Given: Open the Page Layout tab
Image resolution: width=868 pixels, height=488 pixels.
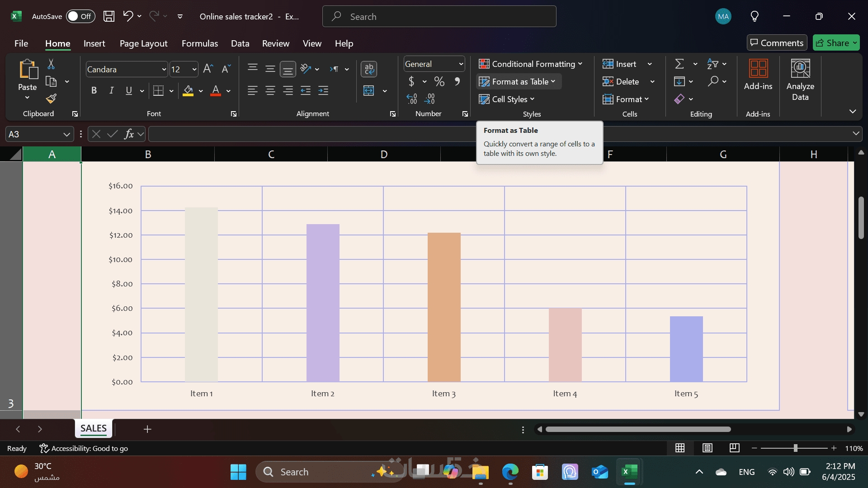Looking at the screenshot, I should coord(143,43).
